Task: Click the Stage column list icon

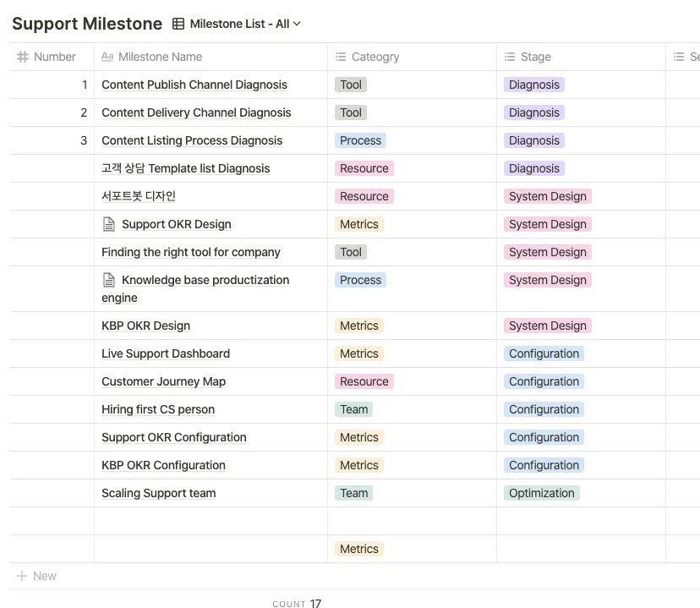Action: (510, 57)
